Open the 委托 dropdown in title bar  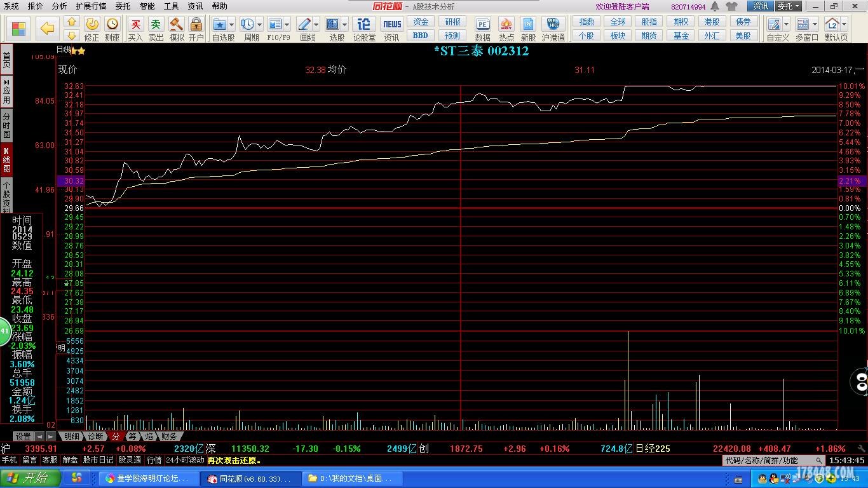tap(789, 6)
